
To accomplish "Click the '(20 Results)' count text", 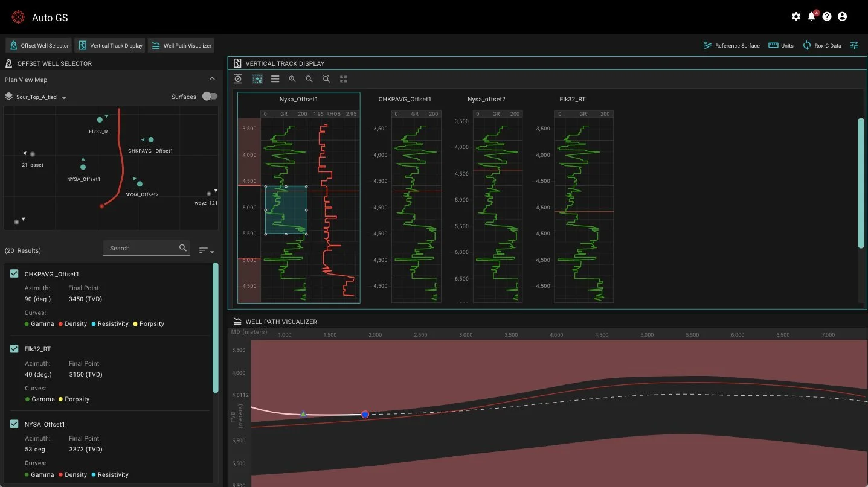I will [23, 250].
